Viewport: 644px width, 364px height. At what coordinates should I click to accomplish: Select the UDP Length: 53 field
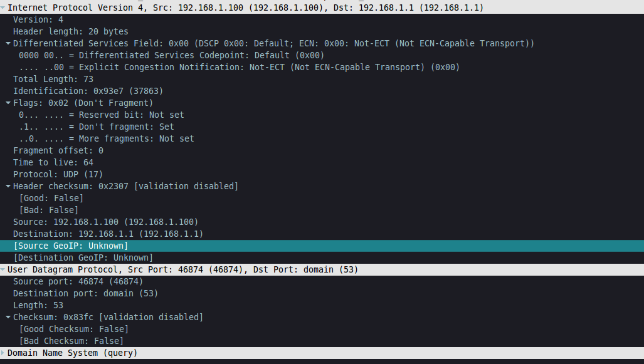pyautogui.click(x=322, y=305)
